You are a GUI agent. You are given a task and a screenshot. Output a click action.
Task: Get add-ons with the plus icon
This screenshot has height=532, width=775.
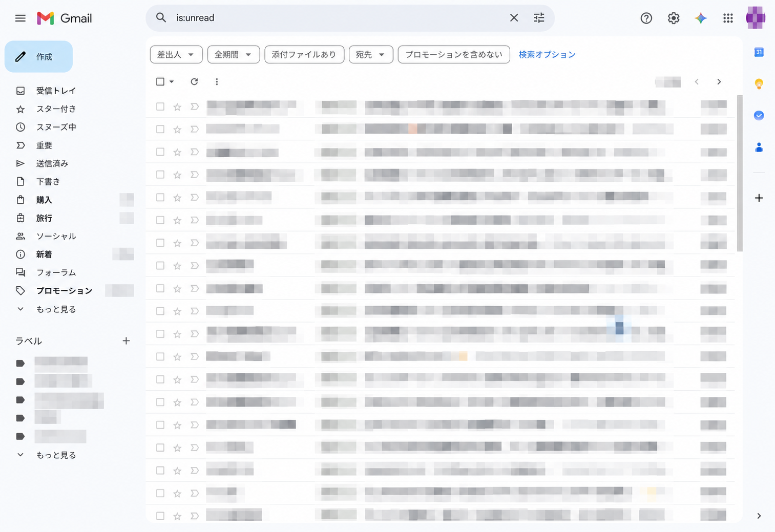(759, 198)
